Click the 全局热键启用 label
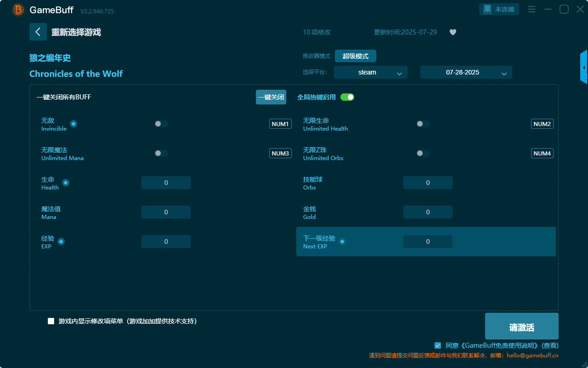588x368 pixels. pyautogui.click(x=317, y=97)
